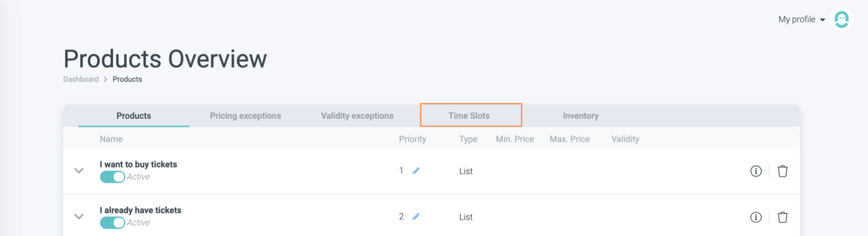This screenshot has height=236, width=868.
Task: Edit priority of 'I already have tickets'
Action: pyautogui.click(x=416, y=217)
